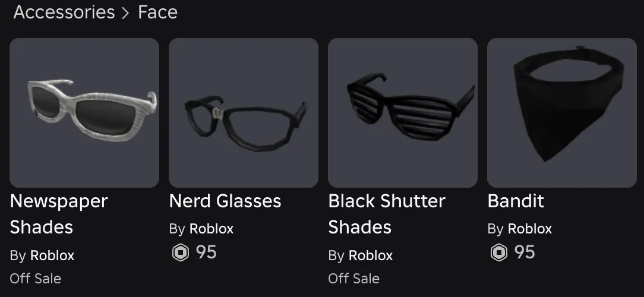Viewport: 644px width, 297px height.
Task: Select the 95 price for Bandit
Action: tap(525, 252)
